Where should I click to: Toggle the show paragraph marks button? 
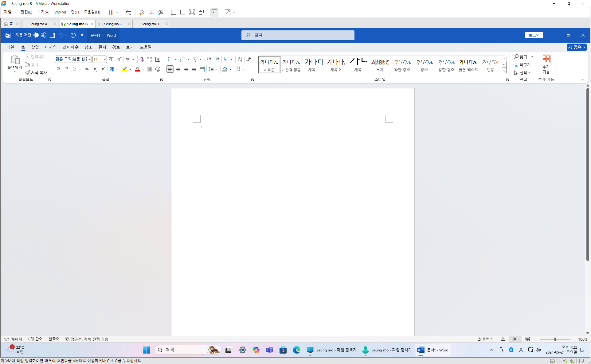(249, 59)
